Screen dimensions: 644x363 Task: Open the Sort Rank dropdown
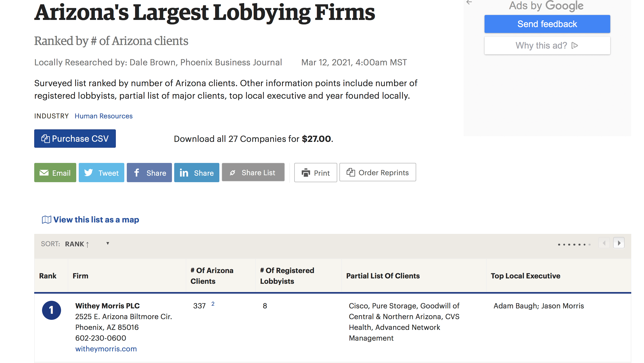(x=87, y=244)
